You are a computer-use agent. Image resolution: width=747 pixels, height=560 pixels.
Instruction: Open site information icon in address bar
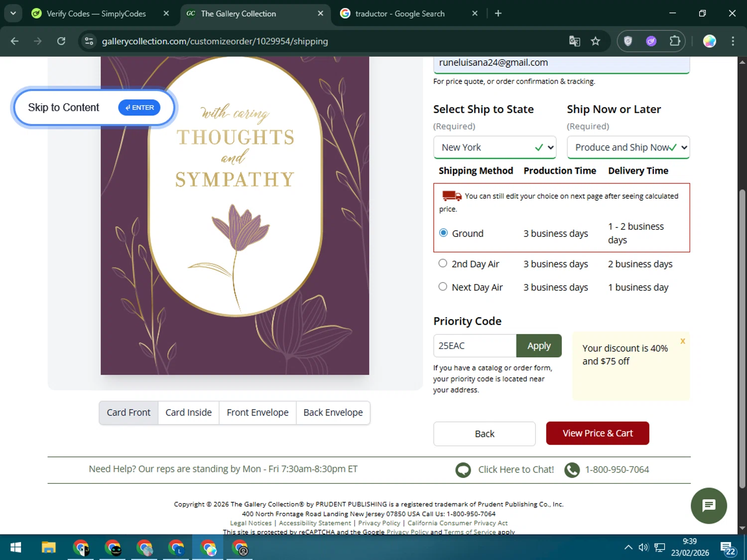[89, 41]
